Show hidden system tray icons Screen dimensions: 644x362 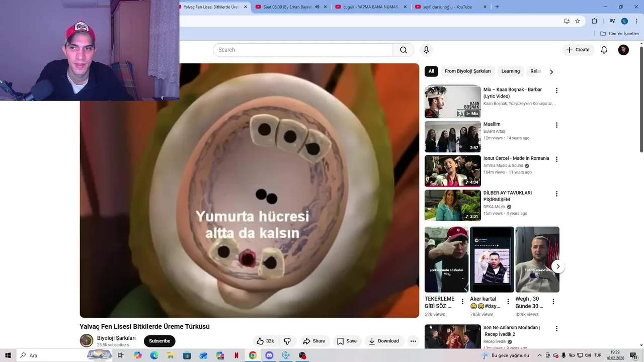539,355
